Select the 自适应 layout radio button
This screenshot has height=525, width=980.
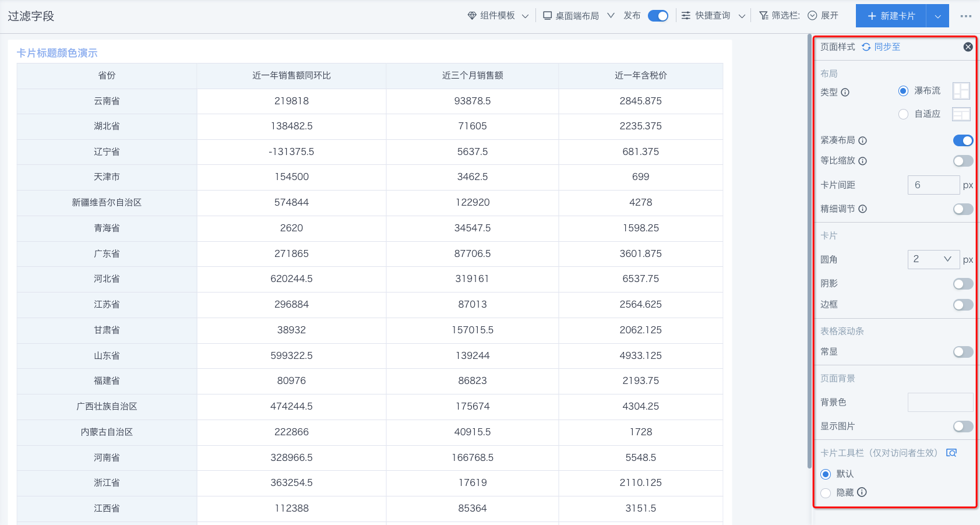[903, 114]
